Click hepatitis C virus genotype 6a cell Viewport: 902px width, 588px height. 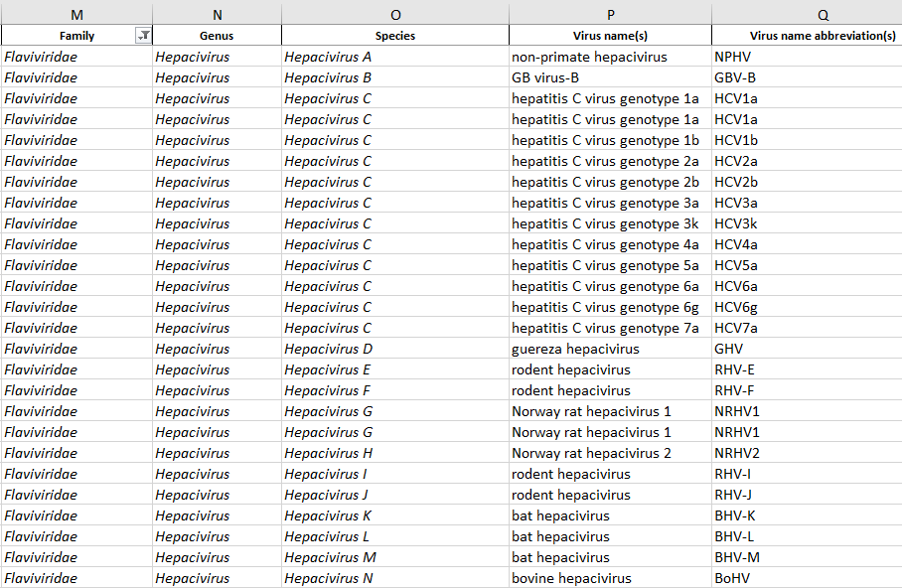[x=610, y=286]
